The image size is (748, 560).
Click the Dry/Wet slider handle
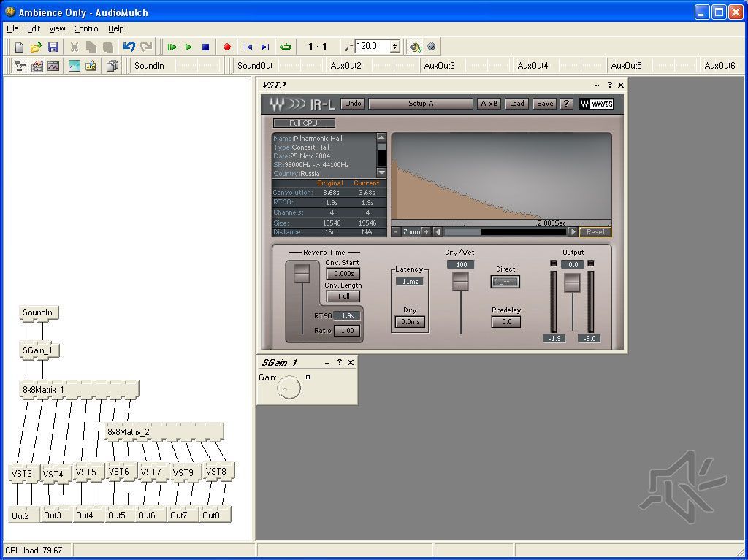point(460,281)
